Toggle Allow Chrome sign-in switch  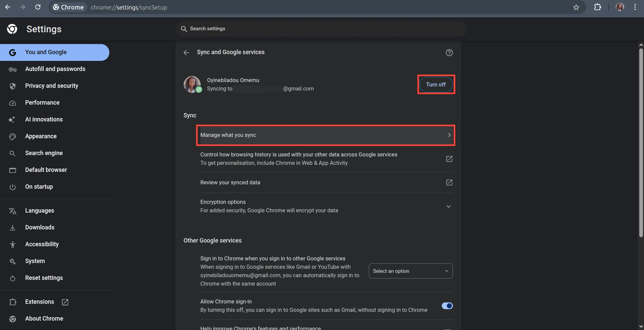[447, 306]
